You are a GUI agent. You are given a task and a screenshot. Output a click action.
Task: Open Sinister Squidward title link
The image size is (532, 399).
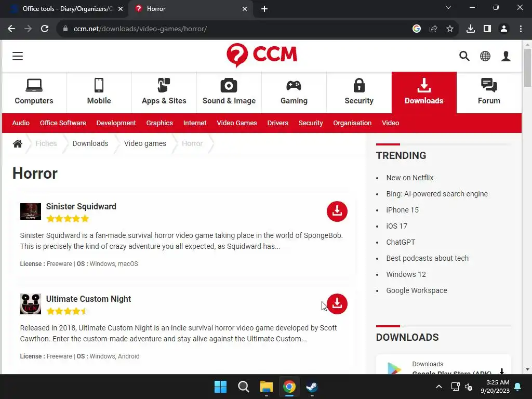point(81,206)
